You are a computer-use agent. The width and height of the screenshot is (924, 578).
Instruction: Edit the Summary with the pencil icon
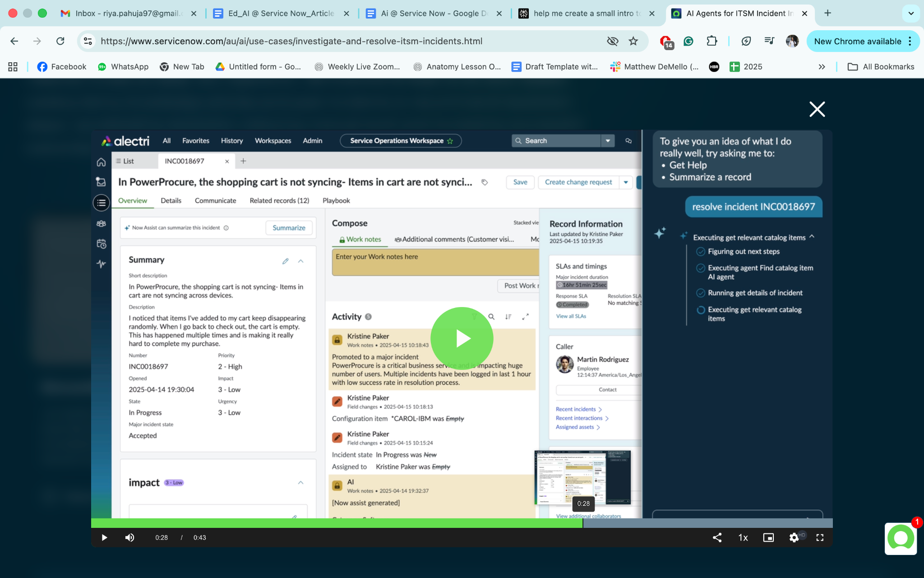point(286,261)
